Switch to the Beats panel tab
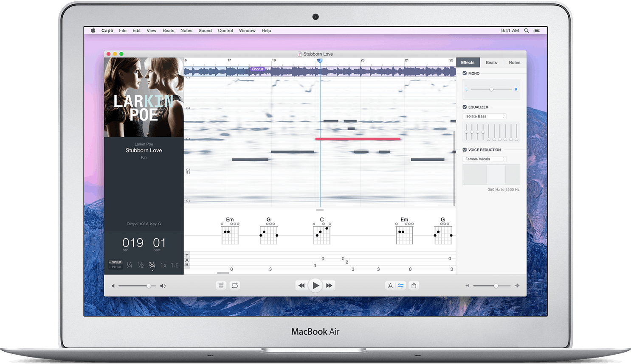This screenshot has width=631, height=364. (x=491, y=62)
